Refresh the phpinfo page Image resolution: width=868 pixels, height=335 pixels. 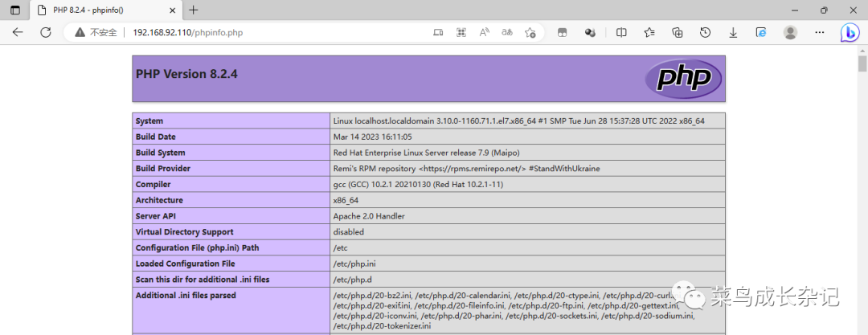[x=45, y=33]
